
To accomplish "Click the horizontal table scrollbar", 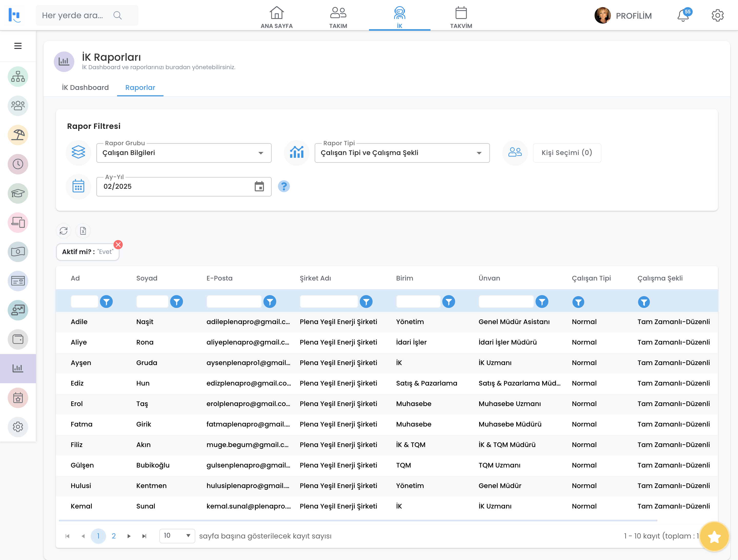I will click(358, 520).
